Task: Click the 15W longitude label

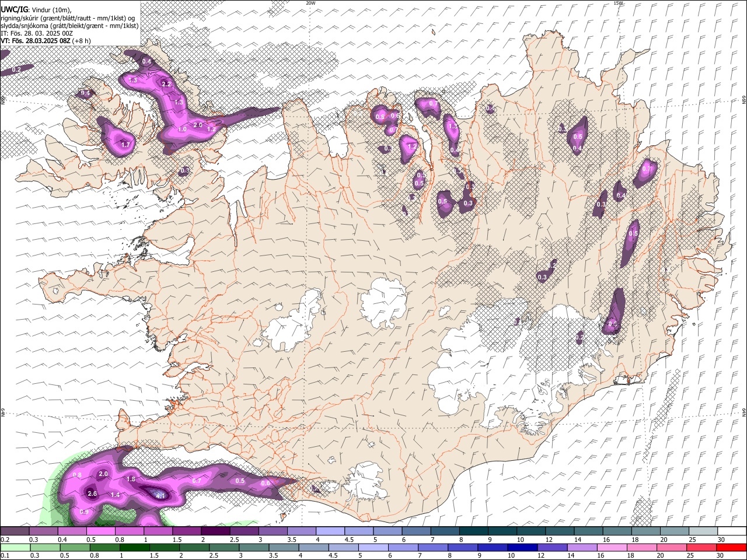Action: click(619, 3)
